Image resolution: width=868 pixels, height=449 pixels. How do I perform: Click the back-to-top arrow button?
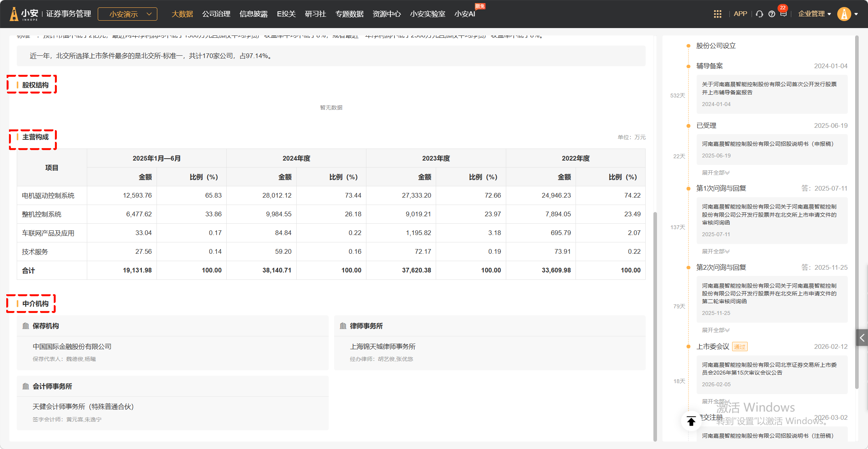pyautogui.click(x=691, y=421)
